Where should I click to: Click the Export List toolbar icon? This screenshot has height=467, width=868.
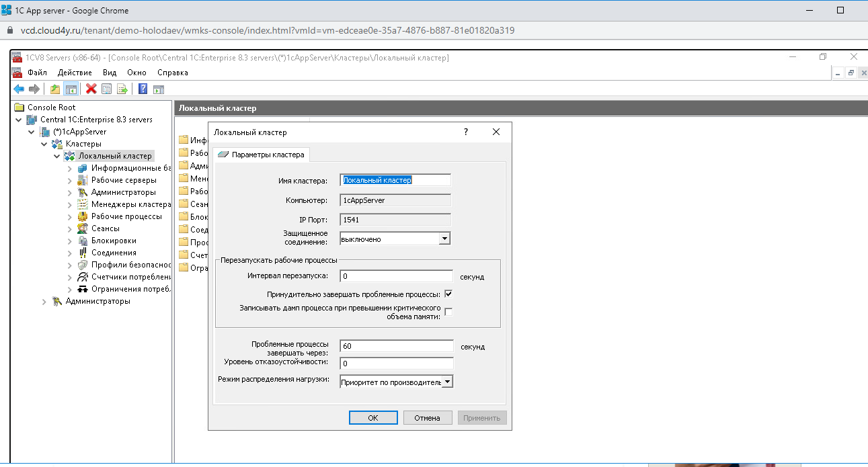coord(122,89)
